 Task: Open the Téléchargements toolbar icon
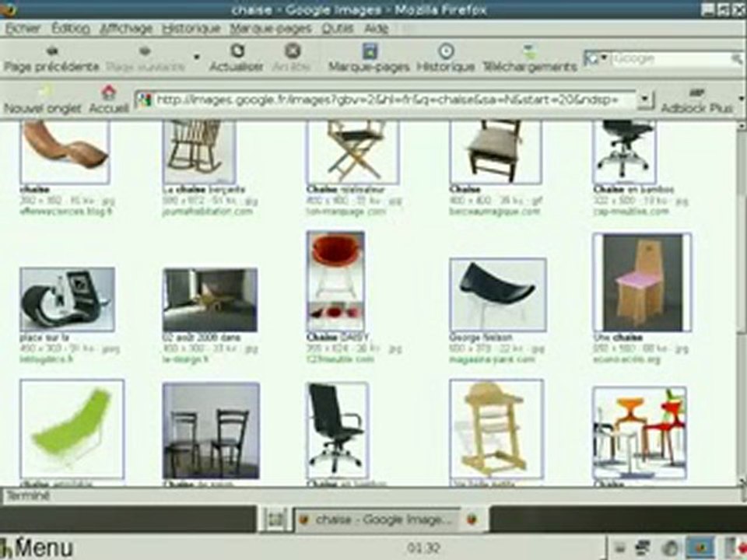530,51
